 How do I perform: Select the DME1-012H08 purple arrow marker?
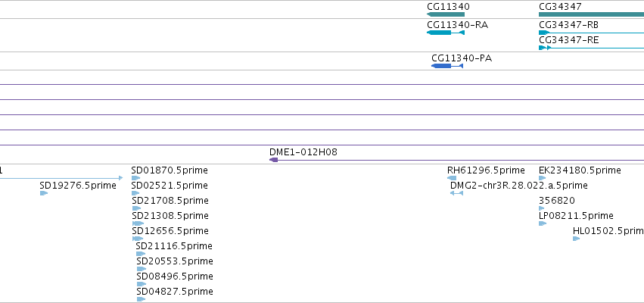pos(273,160)
